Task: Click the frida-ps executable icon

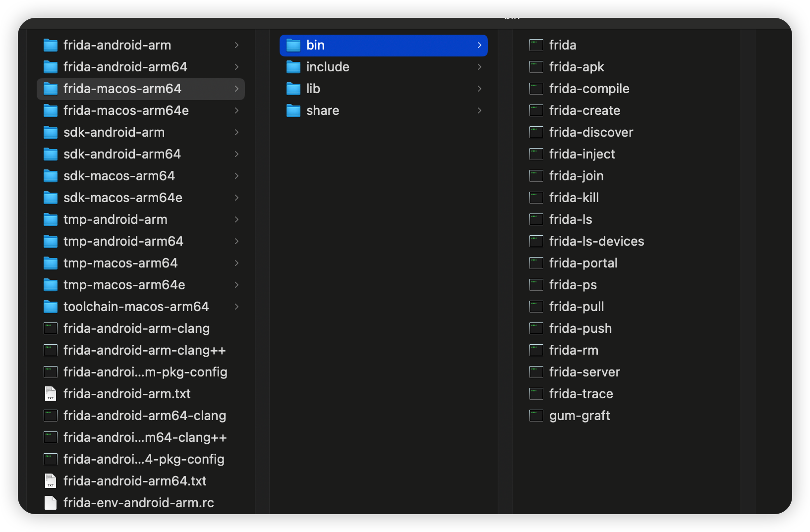Action: tap(536, 285)
